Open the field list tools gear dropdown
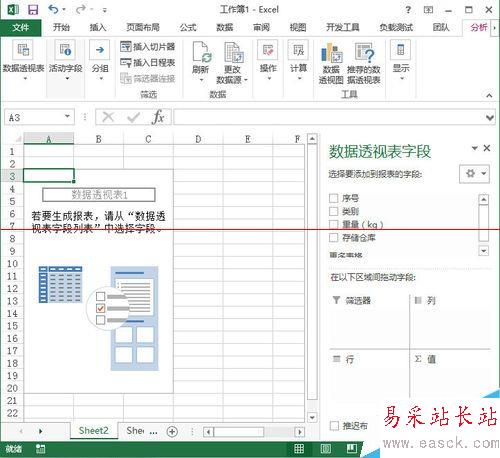This screenshot has width=500, height=458. point(474,173)
